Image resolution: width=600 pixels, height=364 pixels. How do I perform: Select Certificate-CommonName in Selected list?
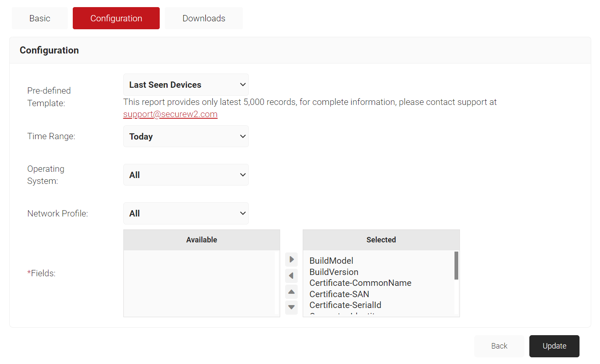[x=360, y=283]
